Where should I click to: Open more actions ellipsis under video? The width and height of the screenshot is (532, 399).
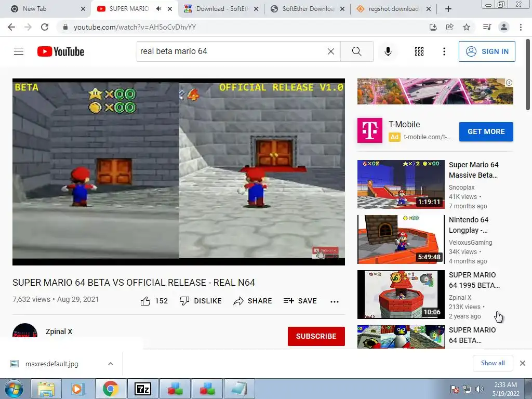[335, 301]
